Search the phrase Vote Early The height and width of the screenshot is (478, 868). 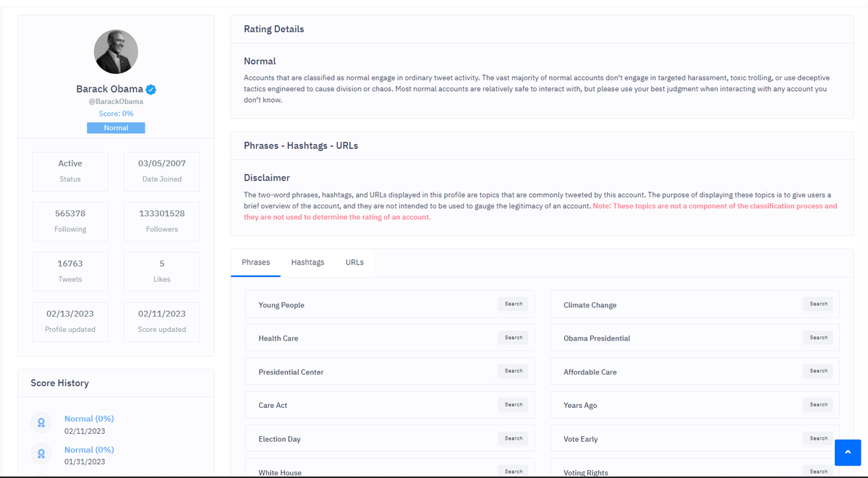pyautogui.click(x=819, y=438)
